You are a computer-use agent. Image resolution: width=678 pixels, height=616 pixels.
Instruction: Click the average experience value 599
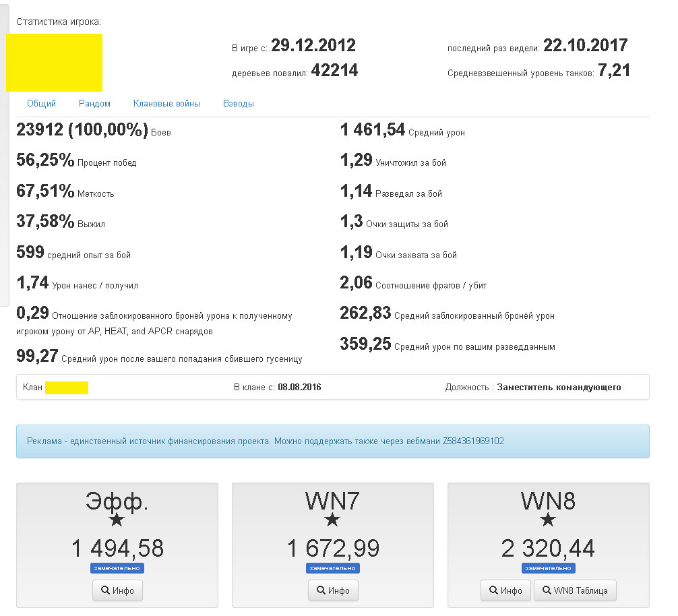coord(30,252)
